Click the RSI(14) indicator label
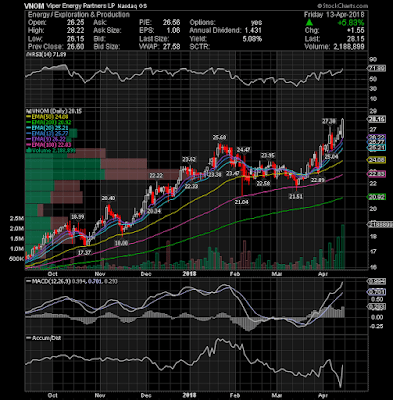 pyautogui.click(x=45, y=54)
